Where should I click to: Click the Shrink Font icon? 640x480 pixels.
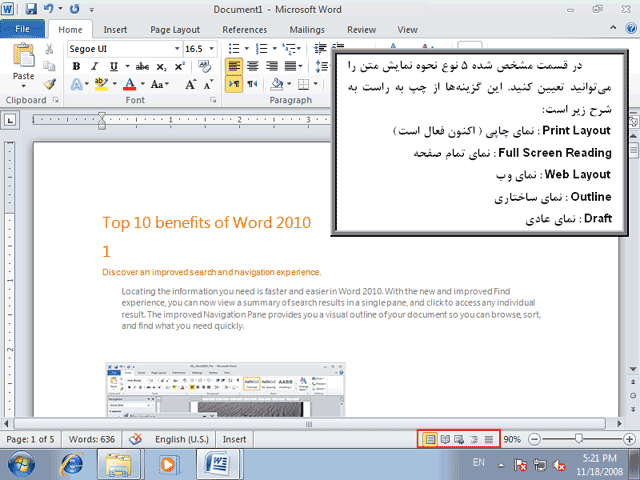click(x=209, y=84)
